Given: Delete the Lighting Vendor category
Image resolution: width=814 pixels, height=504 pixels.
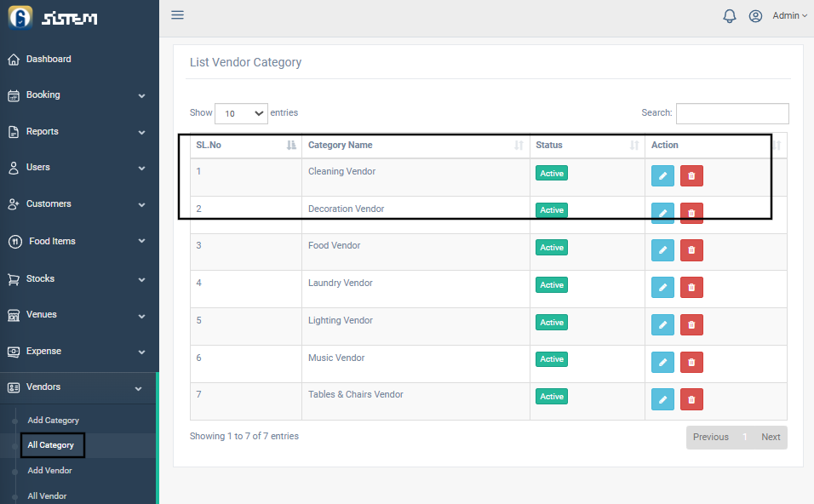Looking at the screenshot, I should 691,324.
